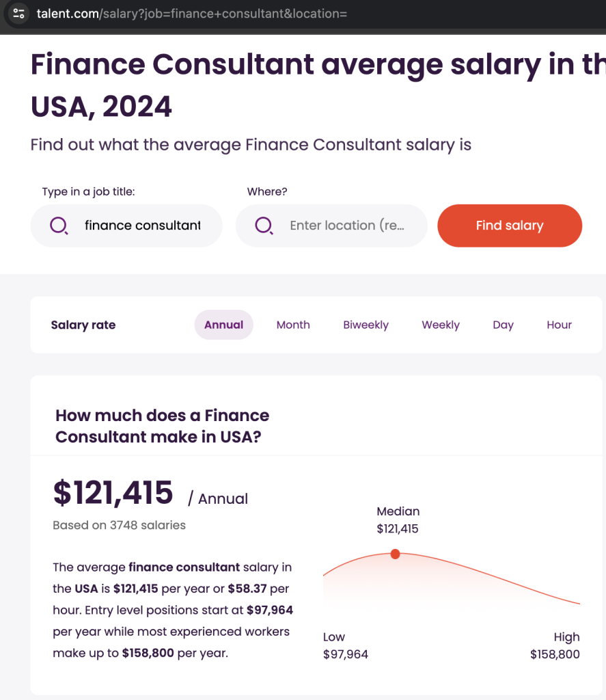Select the Annual salary rate tab
This screenshot has width=606, height=700.
[x=223, y=325]
